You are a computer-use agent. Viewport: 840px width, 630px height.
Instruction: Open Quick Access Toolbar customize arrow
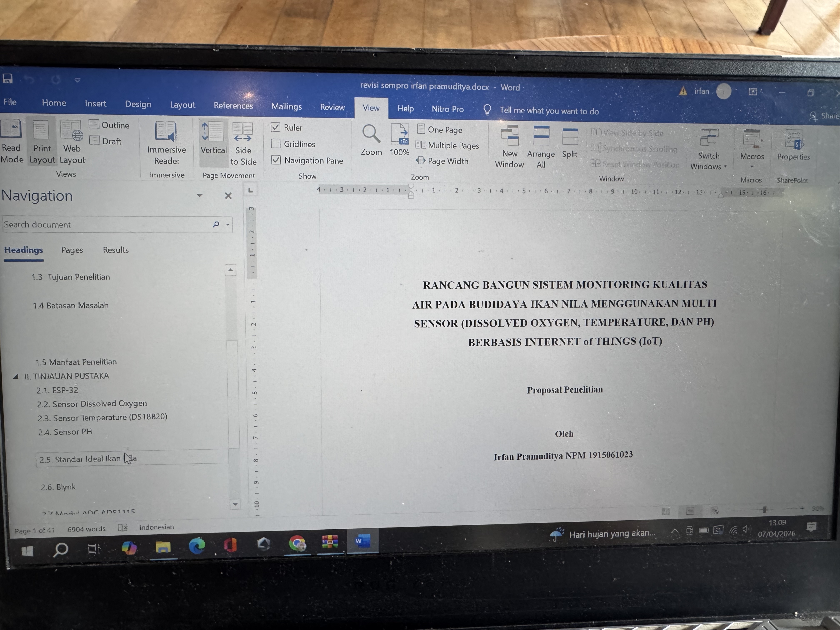point(77,80)
